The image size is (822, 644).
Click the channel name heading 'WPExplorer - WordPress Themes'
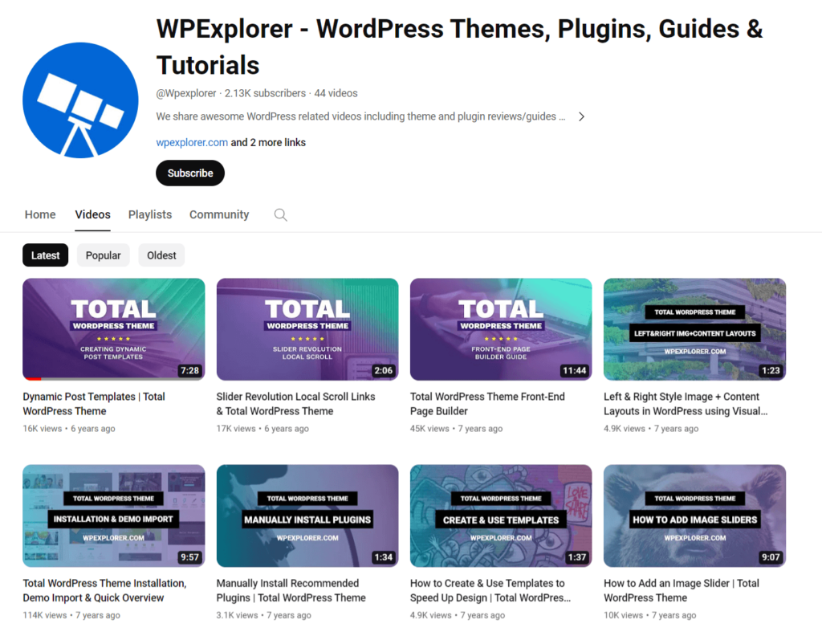[459, 47]
